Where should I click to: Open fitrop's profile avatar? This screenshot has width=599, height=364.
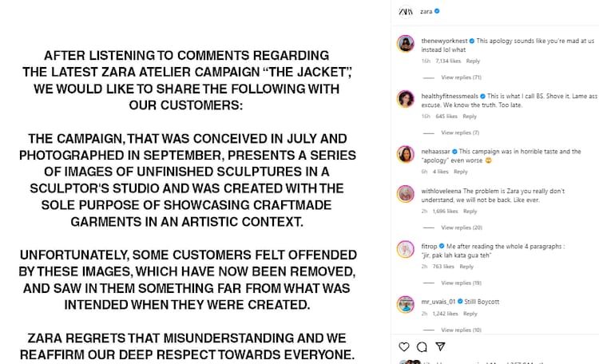[405, 248]
